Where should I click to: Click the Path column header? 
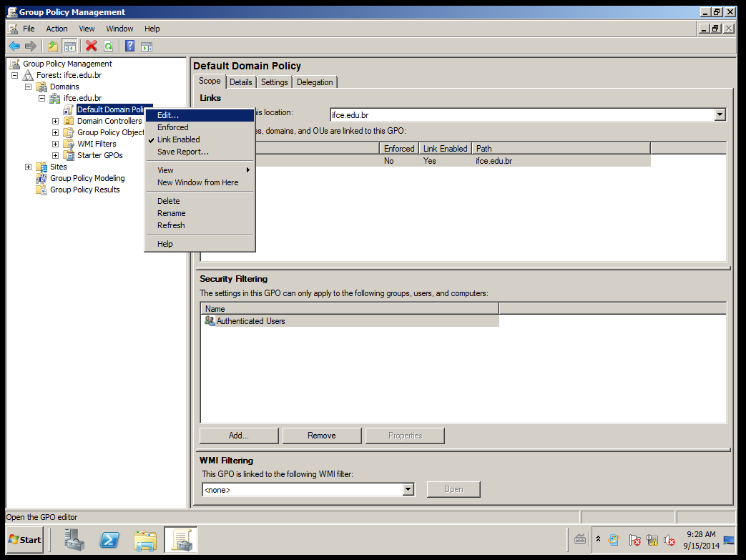(561, 149)
